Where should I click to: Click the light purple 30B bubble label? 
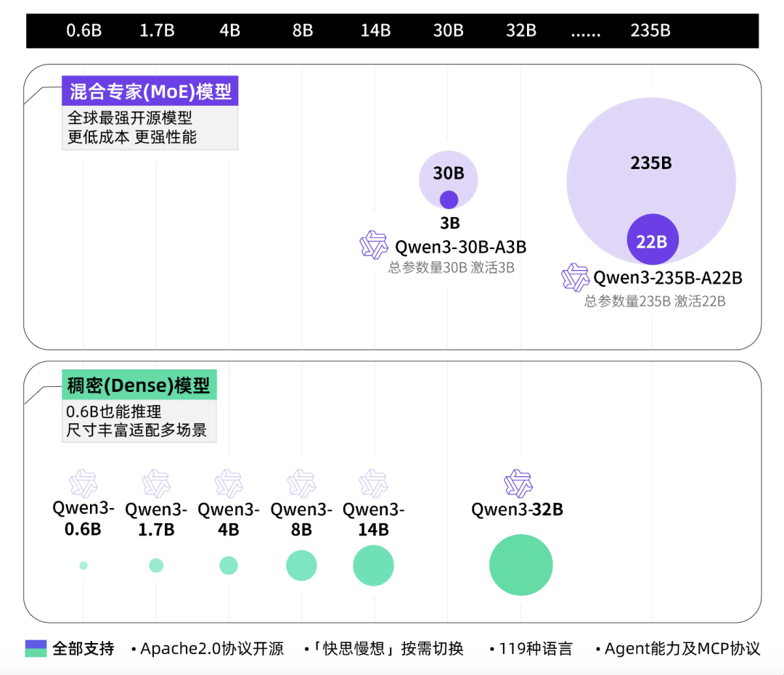pos(449,173)
